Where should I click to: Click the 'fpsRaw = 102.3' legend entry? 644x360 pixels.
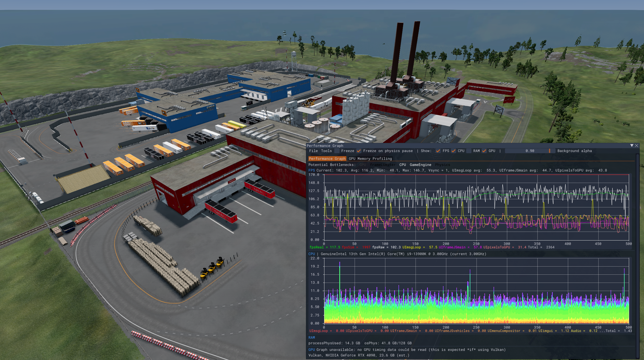(x=386, y=247)
